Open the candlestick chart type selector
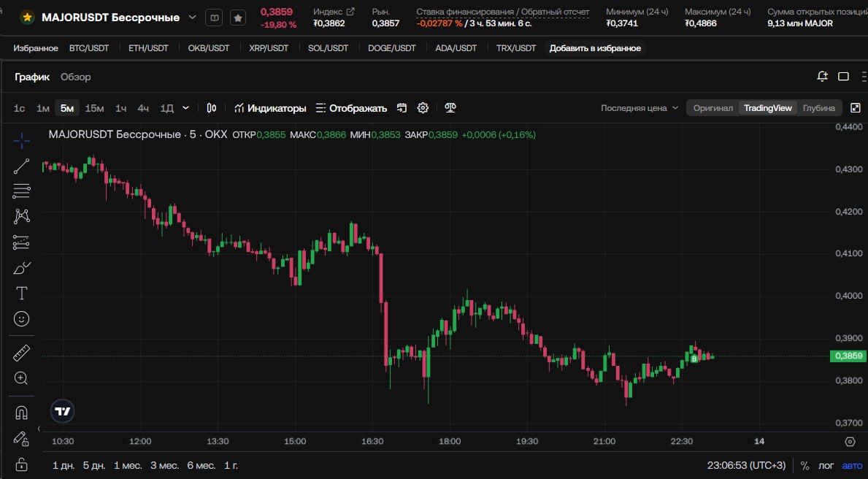 (212, 108)
